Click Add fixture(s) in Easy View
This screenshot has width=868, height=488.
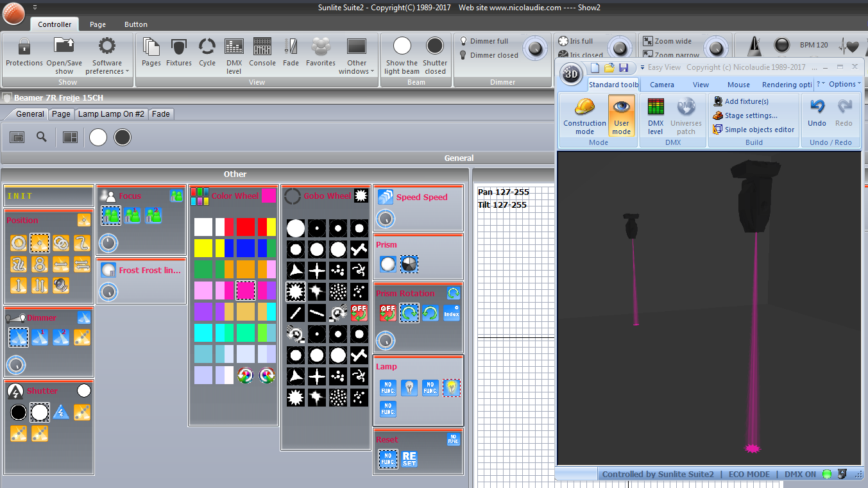pyautogui.click(x=741, y=101)
